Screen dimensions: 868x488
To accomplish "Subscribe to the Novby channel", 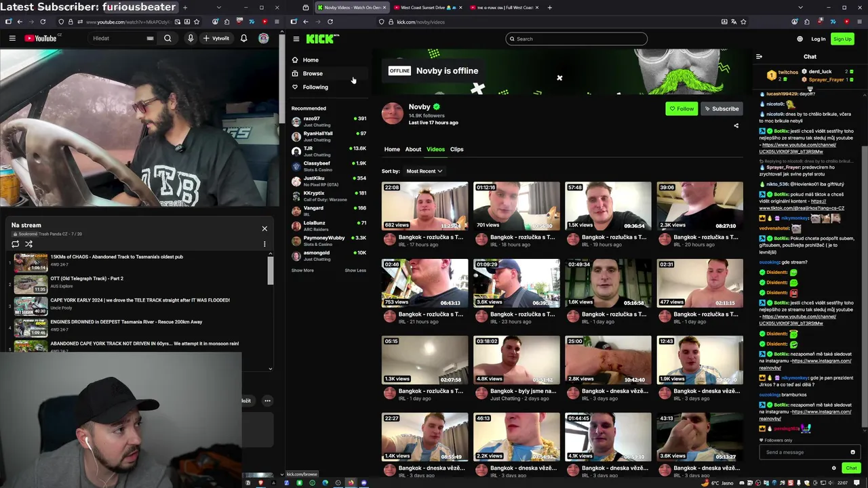I will click(721, 108).
